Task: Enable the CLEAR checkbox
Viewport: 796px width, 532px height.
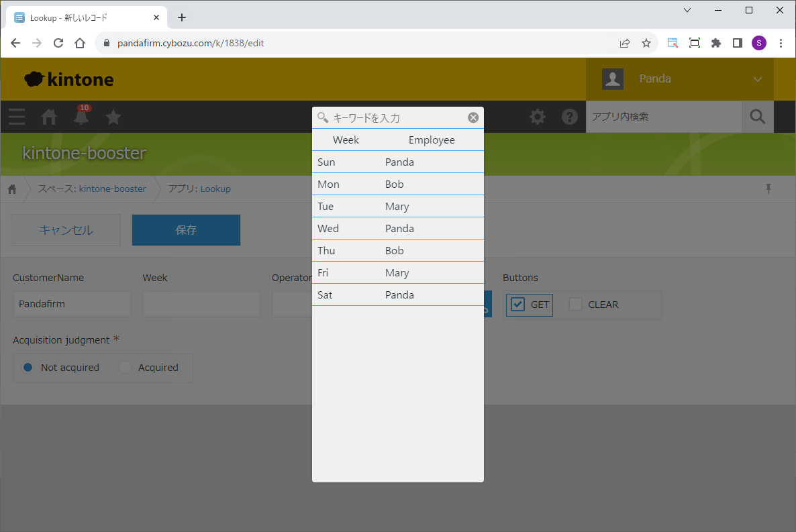Action: 575,305
